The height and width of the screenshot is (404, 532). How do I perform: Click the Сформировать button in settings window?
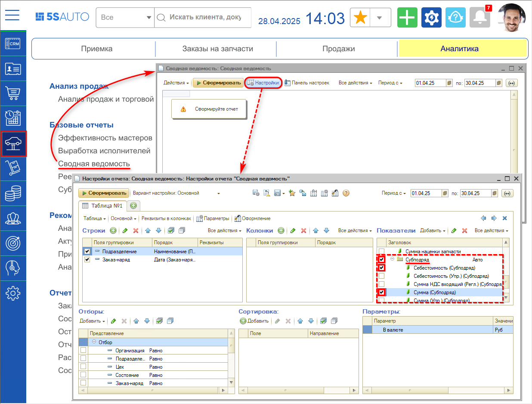tap(103, 193)
